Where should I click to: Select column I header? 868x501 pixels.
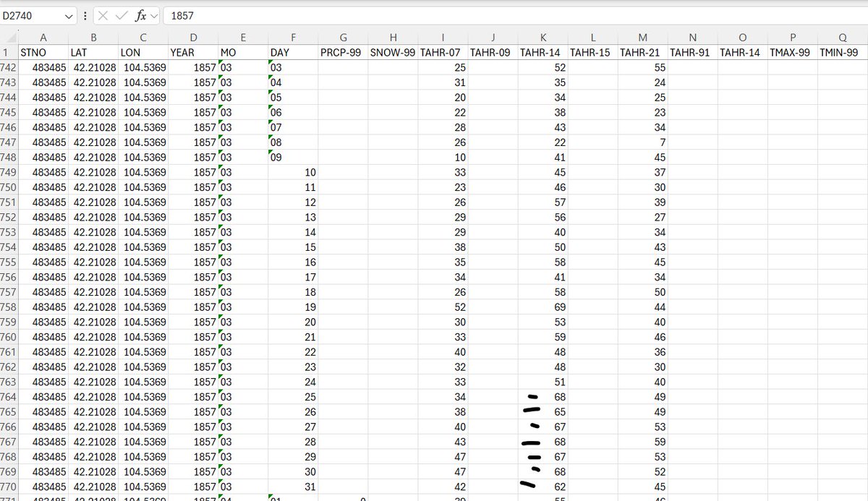click(443, 38)
